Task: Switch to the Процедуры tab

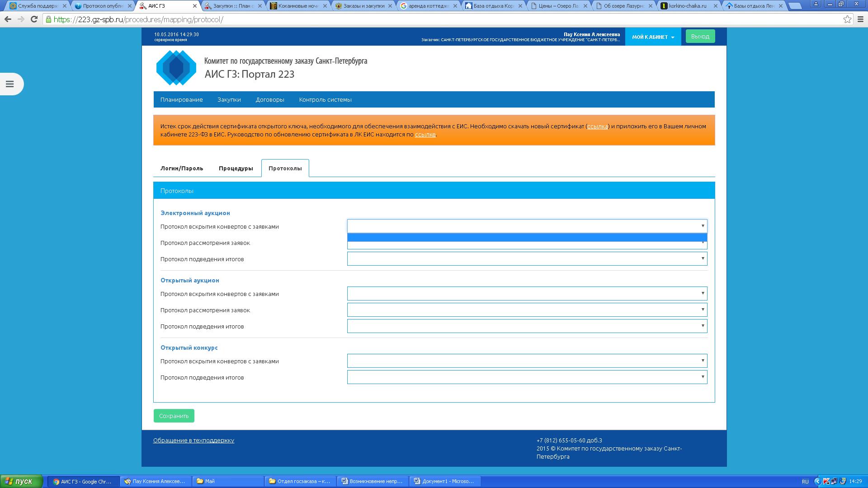Action: [x=236, y=169]
